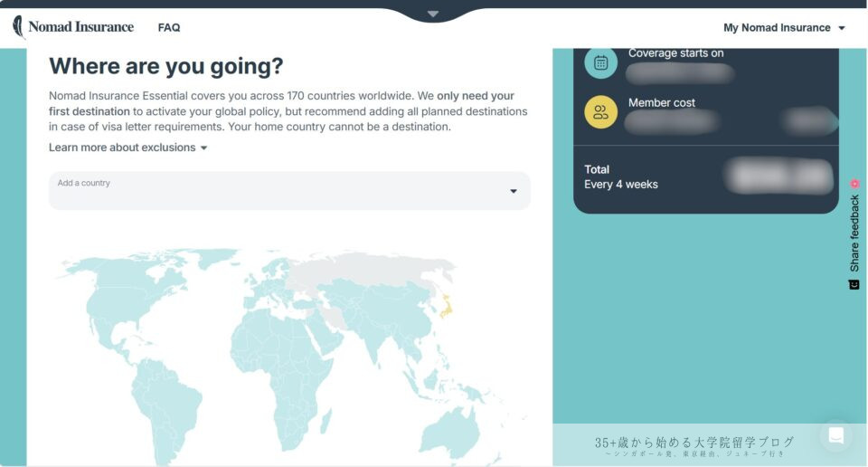Open the Share feedback side tab
Viewport: 868px width, 467px height.
click(854, 233)
